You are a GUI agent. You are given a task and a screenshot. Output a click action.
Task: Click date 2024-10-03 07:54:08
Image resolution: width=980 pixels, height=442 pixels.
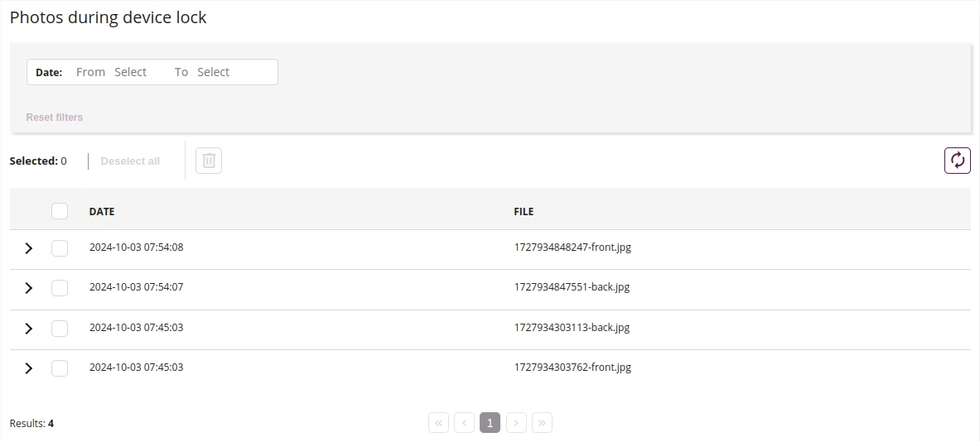pos(136,247)
